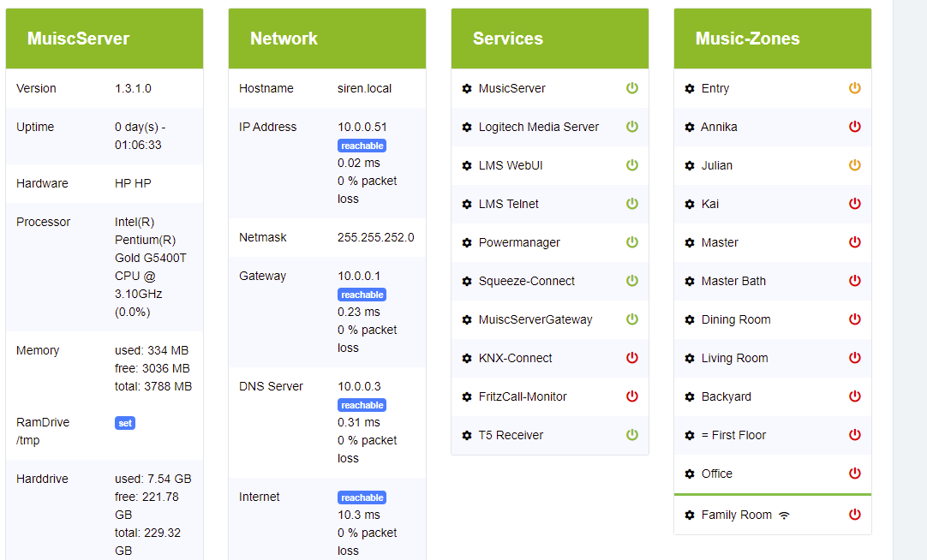Click Wi-Fi icon next to Family Room
This screenshot has width=927, height=560.
tap(785, 515)
